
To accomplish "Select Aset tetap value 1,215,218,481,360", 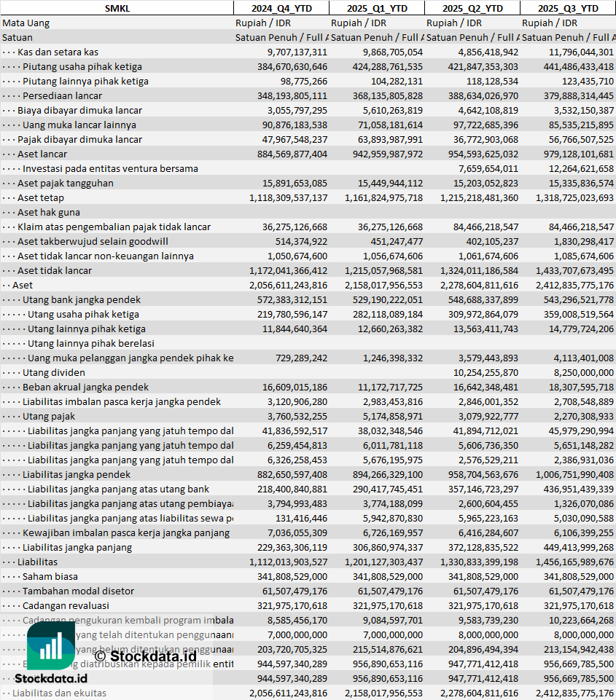I will point(479,198).
